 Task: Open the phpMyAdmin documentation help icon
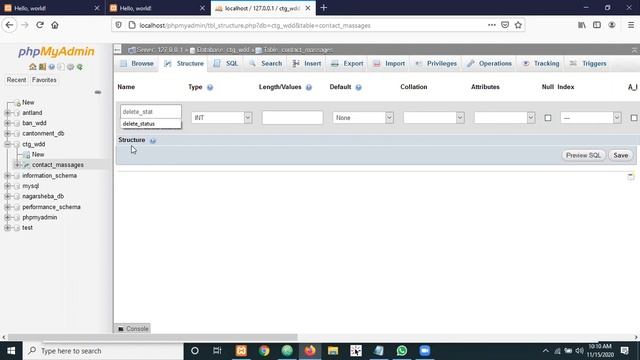pyautogui.click(x=51, y=67)
